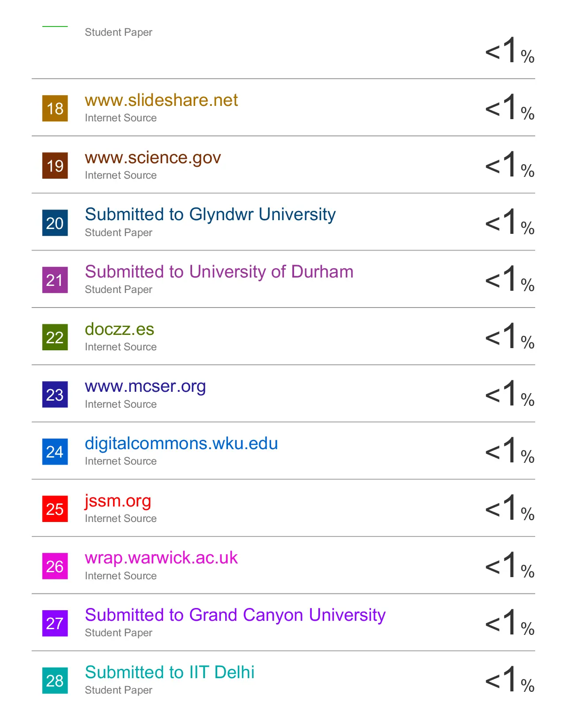The width and height of the screenshot is (563, 728).
Task: Select the blue number 24 badge
Action: 55,451
